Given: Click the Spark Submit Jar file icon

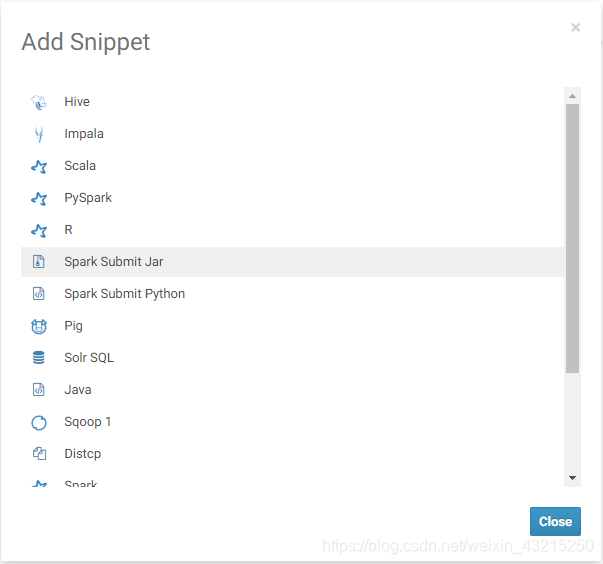Looking at the screenshot, I should [38, 262].
